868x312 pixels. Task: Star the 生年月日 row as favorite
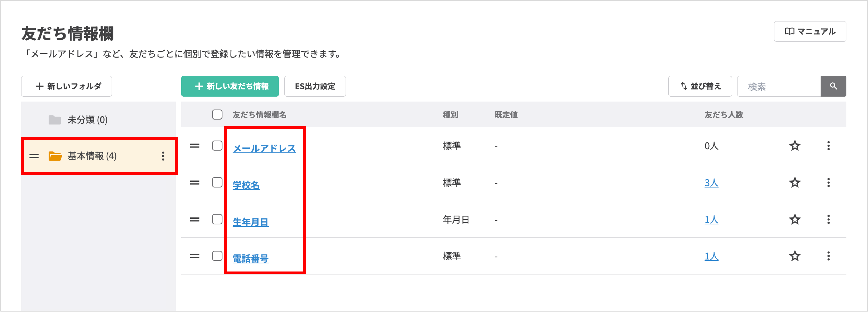(x=795, y=220)
